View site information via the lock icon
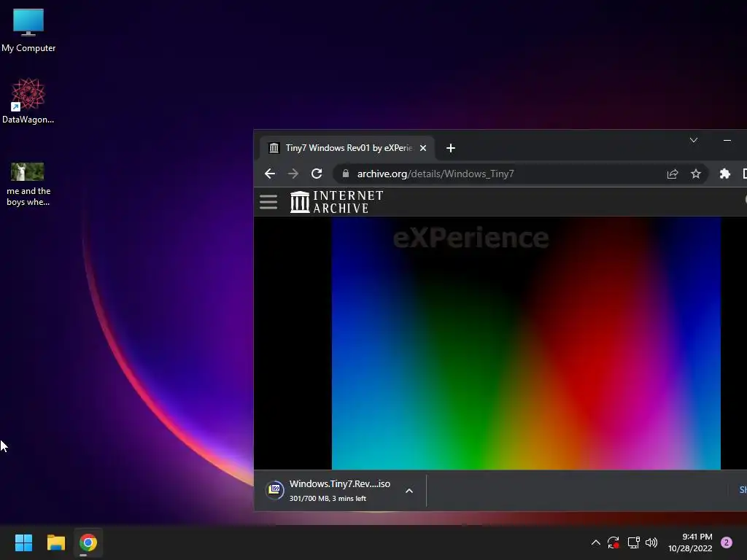The image size is (747, 560). (x=346, y=174)
